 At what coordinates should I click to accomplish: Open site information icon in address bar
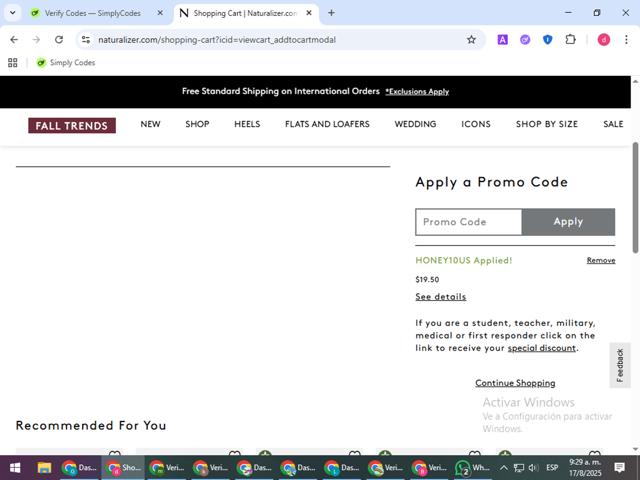pos(86,40)
